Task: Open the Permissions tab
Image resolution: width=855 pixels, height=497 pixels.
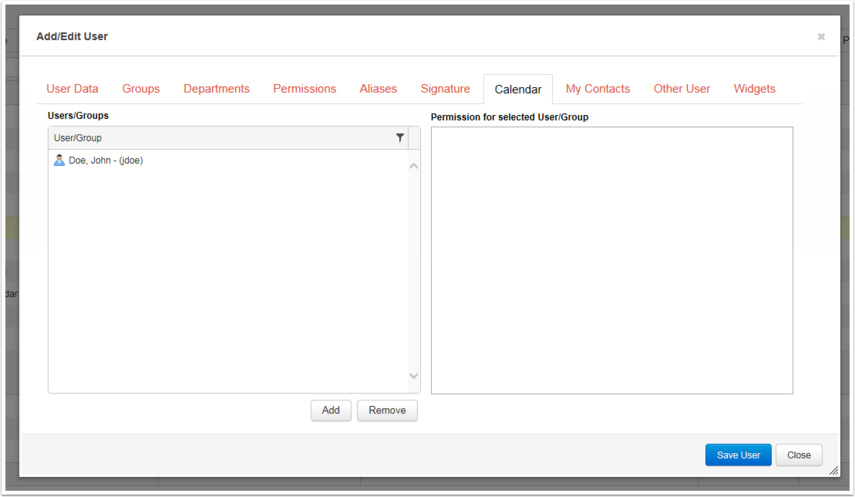Action: [x=304, y=89]
